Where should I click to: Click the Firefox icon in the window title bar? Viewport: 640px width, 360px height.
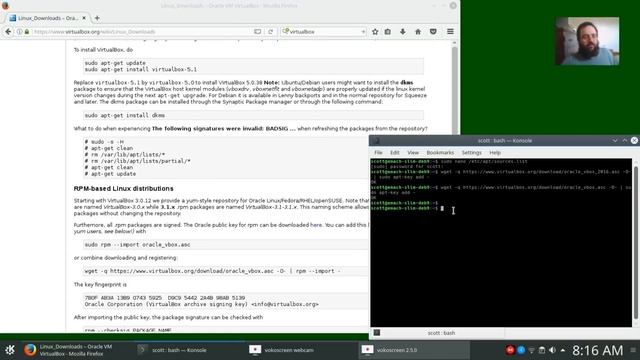click(x=5, y=5)
